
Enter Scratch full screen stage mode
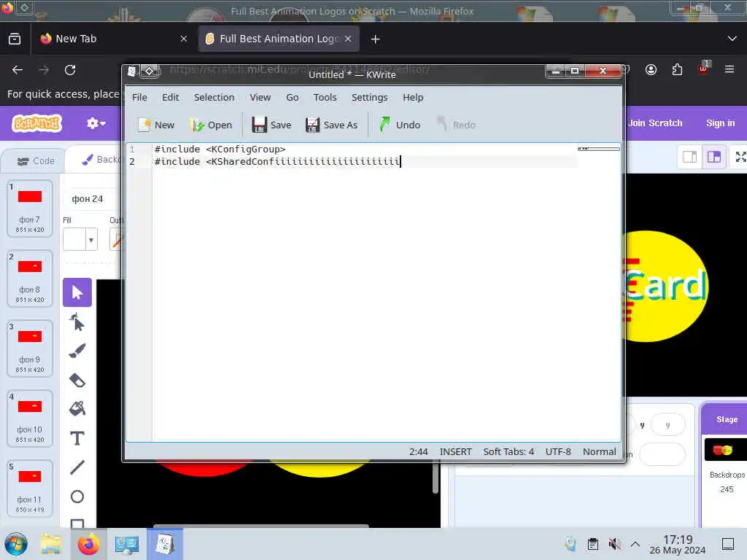(x=740, y=157)
